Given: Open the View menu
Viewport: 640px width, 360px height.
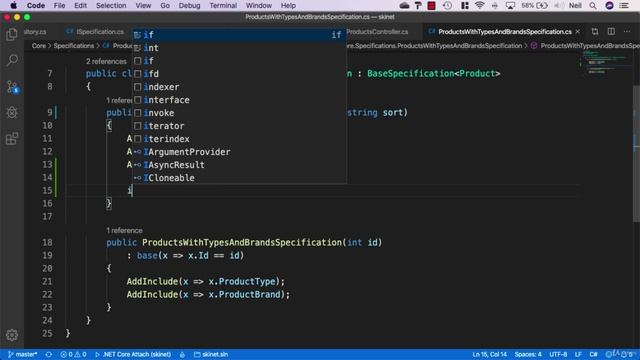Looking at the screenshot, I should coord(143,5).
